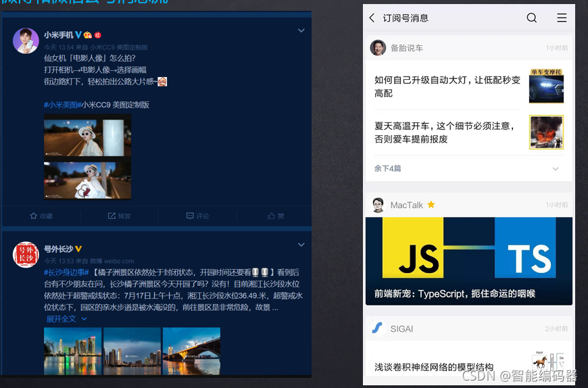Favorite the 小米手机 post via 收藏

click(x=41, y=216)
